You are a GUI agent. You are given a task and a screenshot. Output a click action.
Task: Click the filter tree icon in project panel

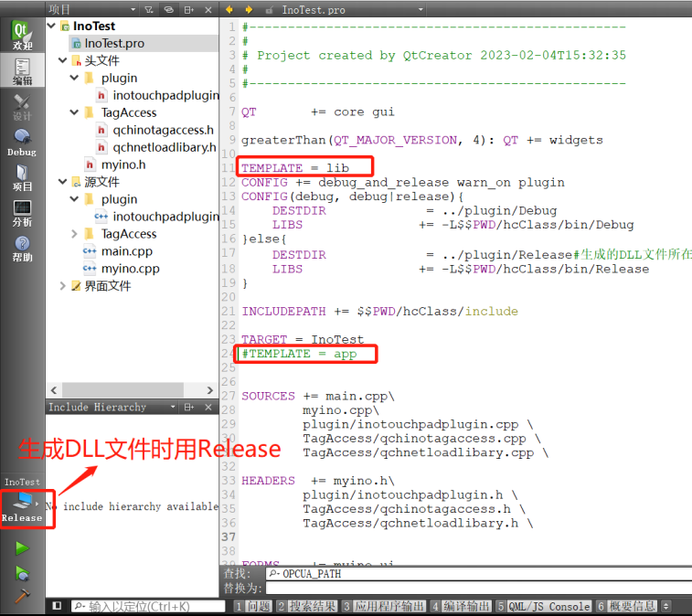[x=148, y=9]
